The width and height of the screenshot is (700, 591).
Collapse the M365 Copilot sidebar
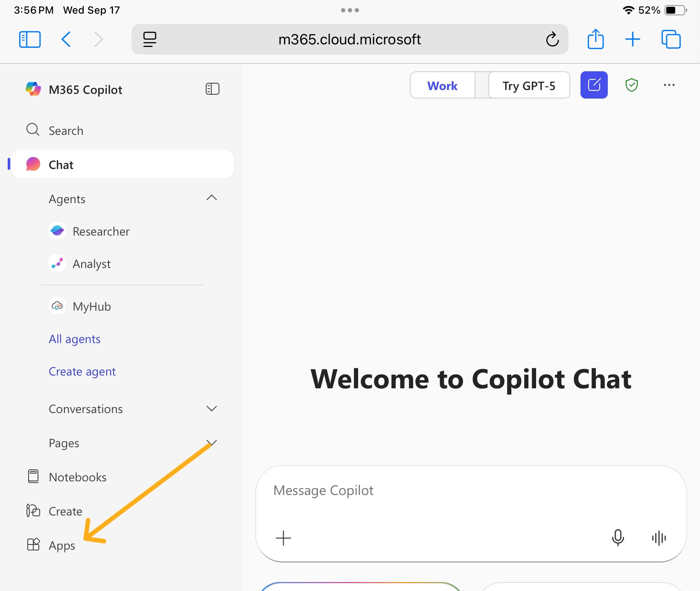pyautogui.click(x=212, y=89)
